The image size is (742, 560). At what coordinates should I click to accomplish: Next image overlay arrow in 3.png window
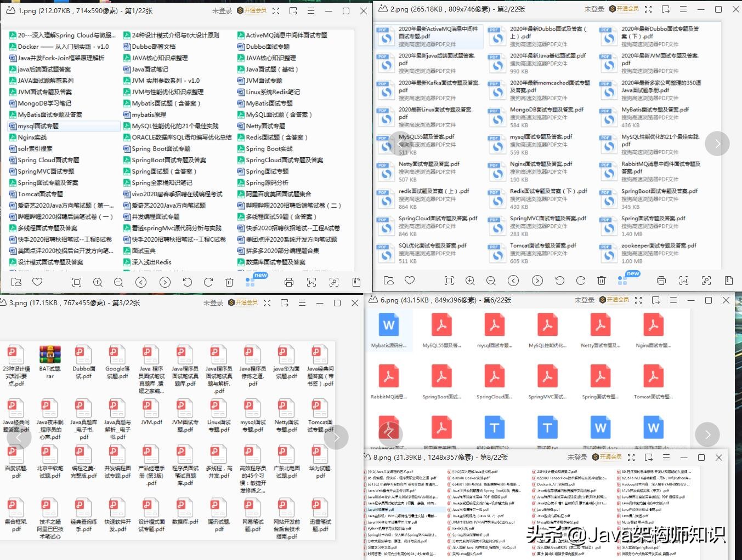336,437
